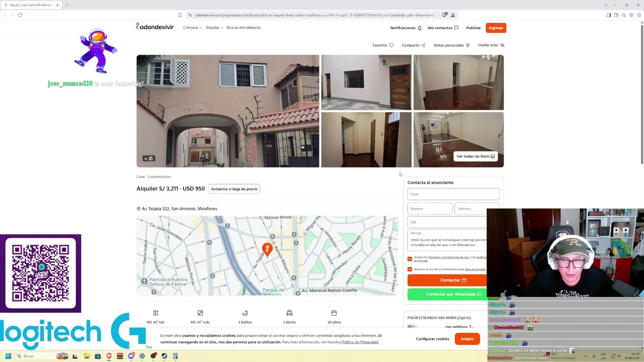Toggle the additional-purposes authorization checkbox
644x362 pixels.
click(410, 269)
